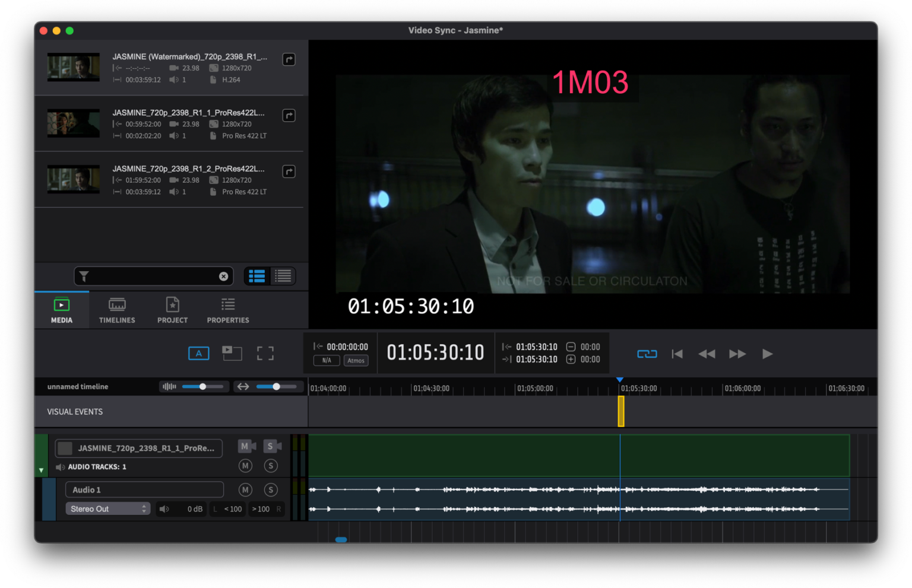This screenshot has height=588, width=912.
Task: Click the fast forward transport icon
Action: (x=737, y=354)
